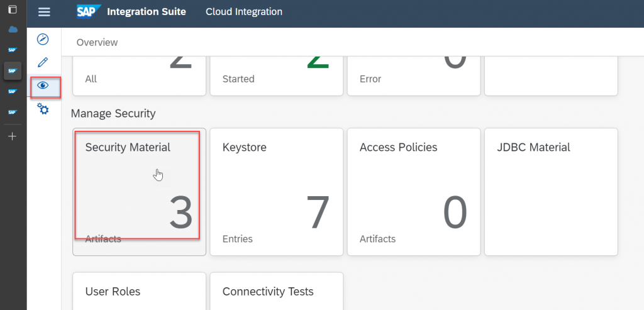Add new item with plus icon
644x310 pixels.
click(x=13, y=136)
